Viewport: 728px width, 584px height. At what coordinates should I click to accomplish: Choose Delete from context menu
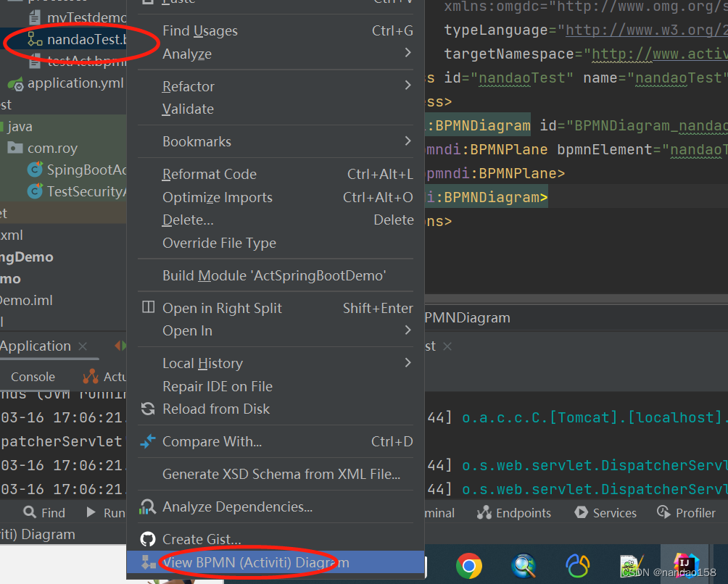[276, 220]
